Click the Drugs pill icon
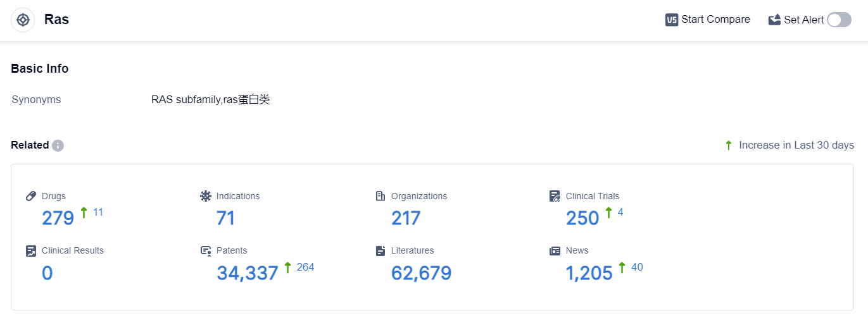The width and height of the screenshot is (868, 325). pyautogui.click(x=31, y=196)
